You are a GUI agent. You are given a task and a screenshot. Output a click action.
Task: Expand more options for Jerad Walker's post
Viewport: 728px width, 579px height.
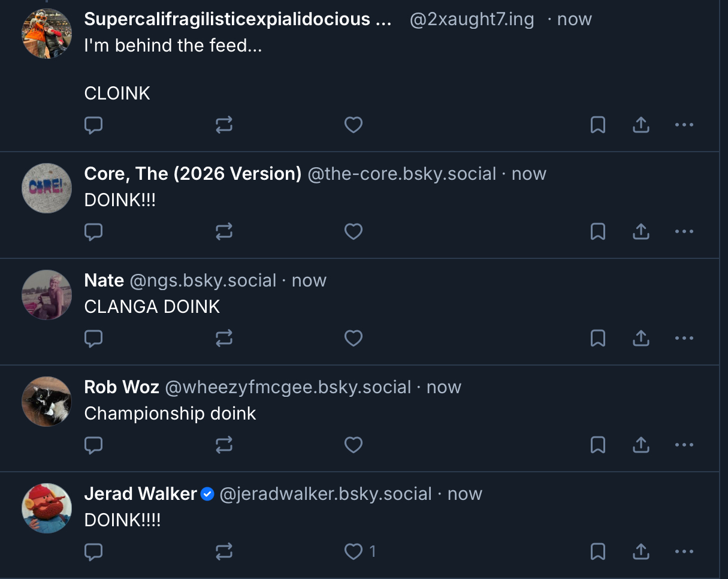(x=684, y=551)
